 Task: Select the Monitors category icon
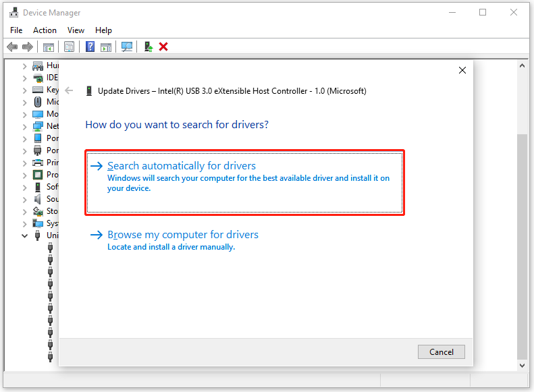38,114
